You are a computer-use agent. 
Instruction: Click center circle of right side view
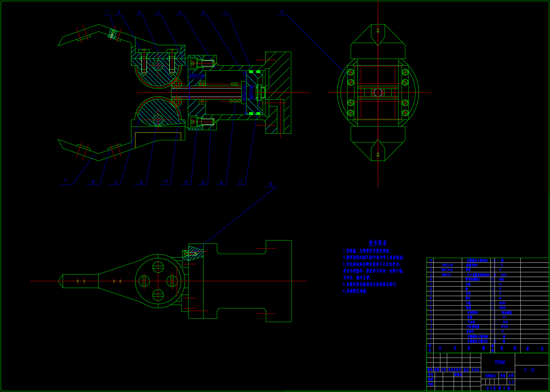pyautogui.click(x=378, y=93)
